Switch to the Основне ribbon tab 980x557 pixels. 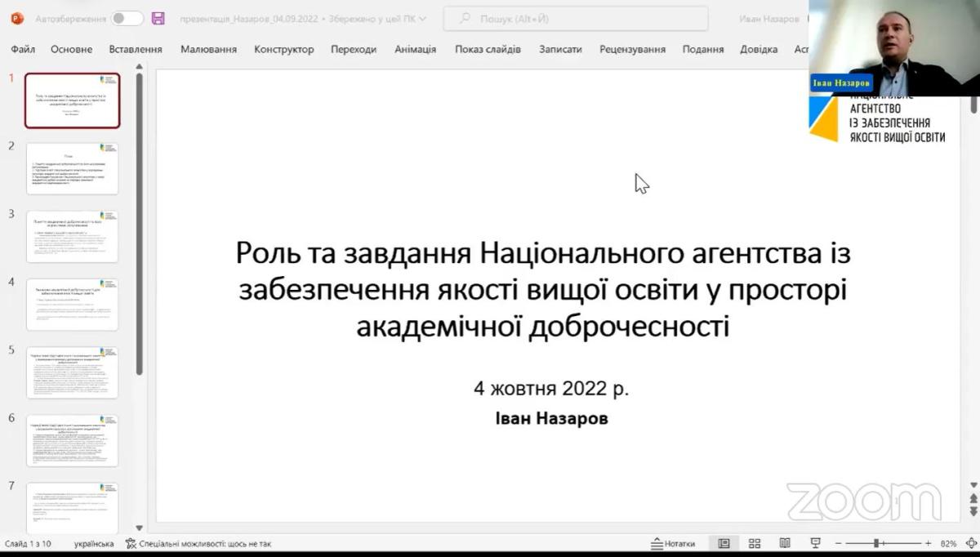[x=71, y=49]
